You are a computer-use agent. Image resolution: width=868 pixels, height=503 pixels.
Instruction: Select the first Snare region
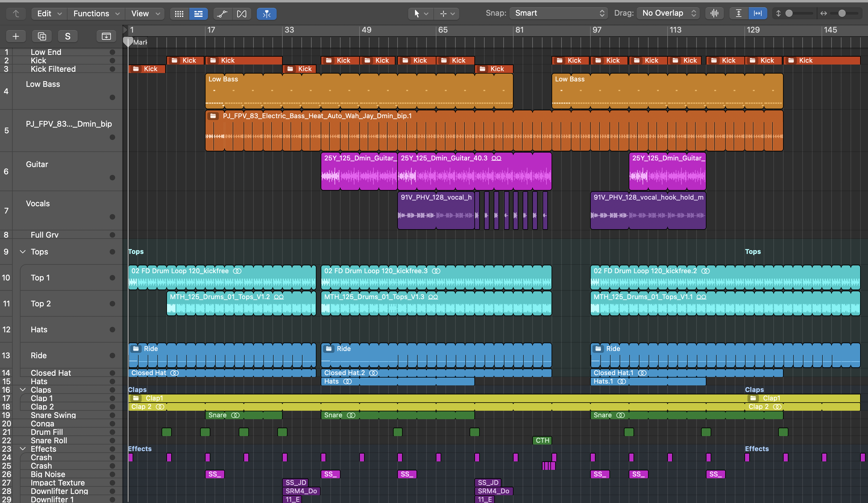(x=244, y=415)
